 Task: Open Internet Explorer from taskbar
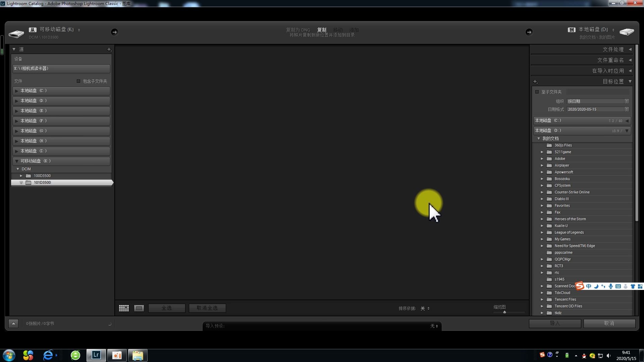click(x=48, y=355)
